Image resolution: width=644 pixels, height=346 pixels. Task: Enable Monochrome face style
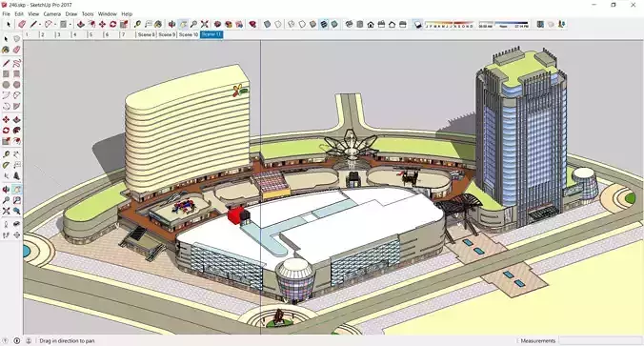pos(334,24)
